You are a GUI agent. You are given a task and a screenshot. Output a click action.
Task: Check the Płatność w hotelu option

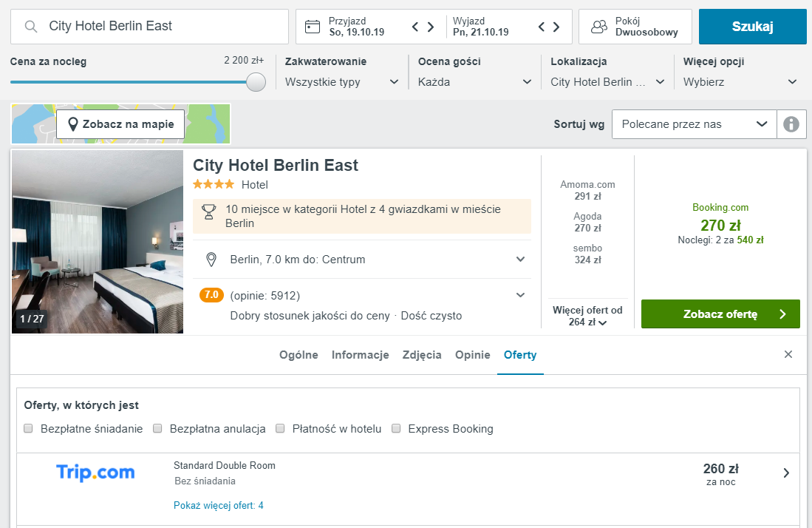[280, 428]
